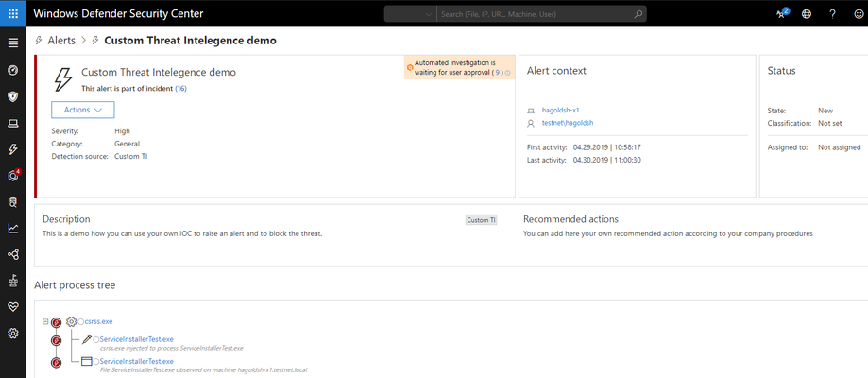
Task: Open the Actions dropdown
Action: [83, 110]
